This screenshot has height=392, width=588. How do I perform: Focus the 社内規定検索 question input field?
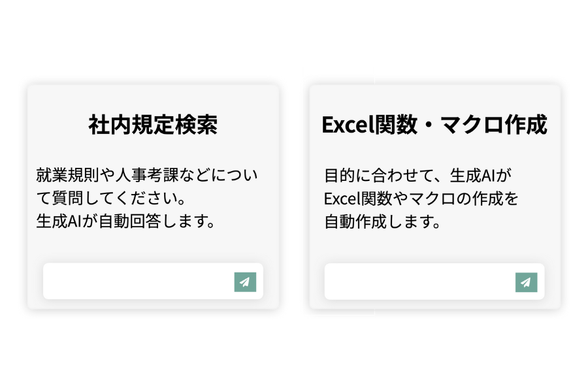click(137, 282)
